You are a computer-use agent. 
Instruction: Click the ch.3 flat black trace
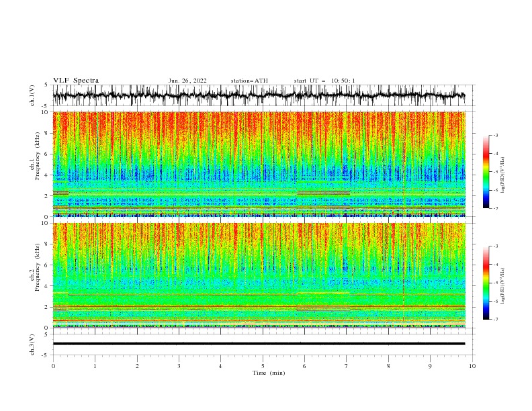(x=259, y=344)
